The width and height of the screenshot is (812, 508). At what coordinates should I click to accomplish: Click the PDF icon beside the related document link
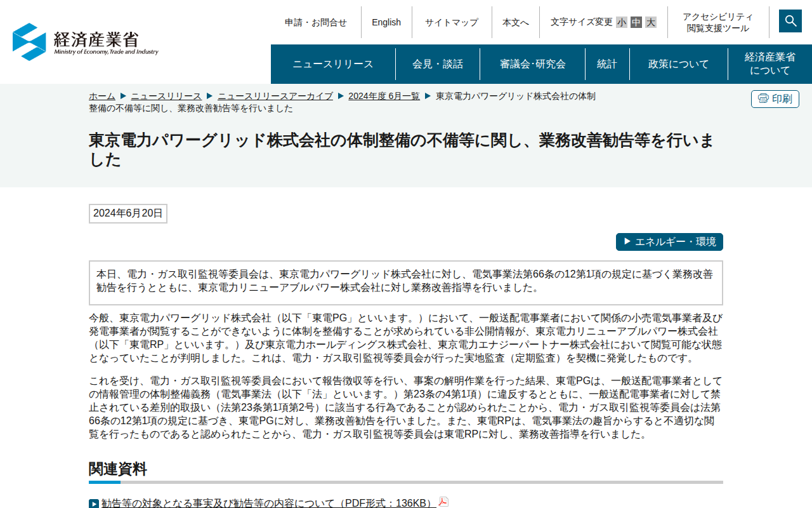click(443, 502)
